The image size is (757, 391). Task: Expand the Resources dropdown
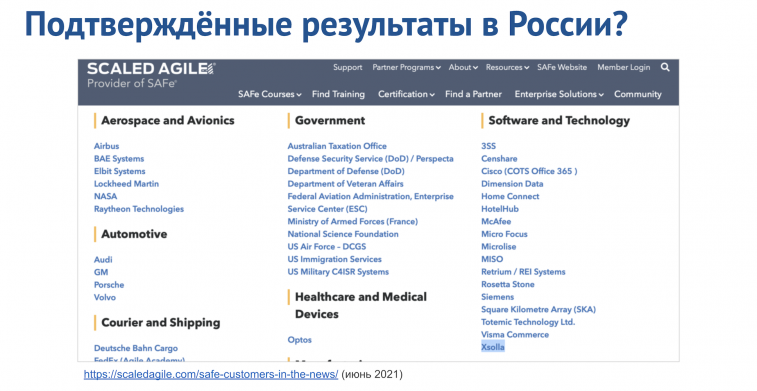tap(507, 68)
